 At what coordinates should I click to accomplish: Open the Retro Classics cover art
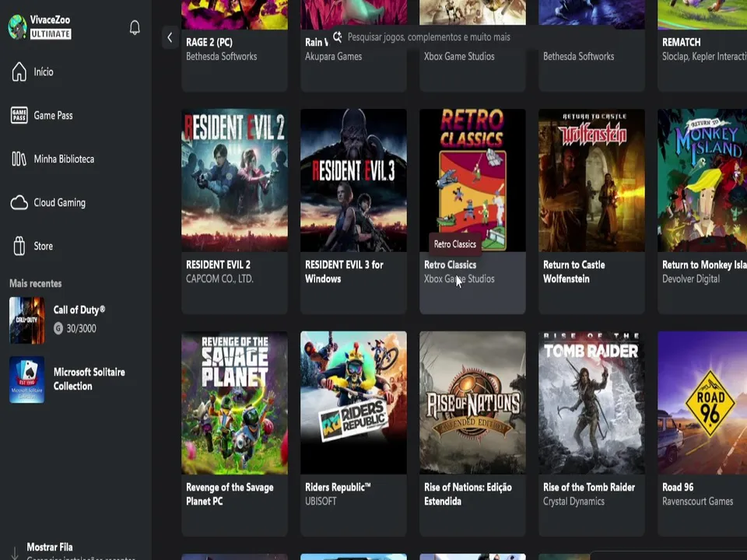(472, 180)
